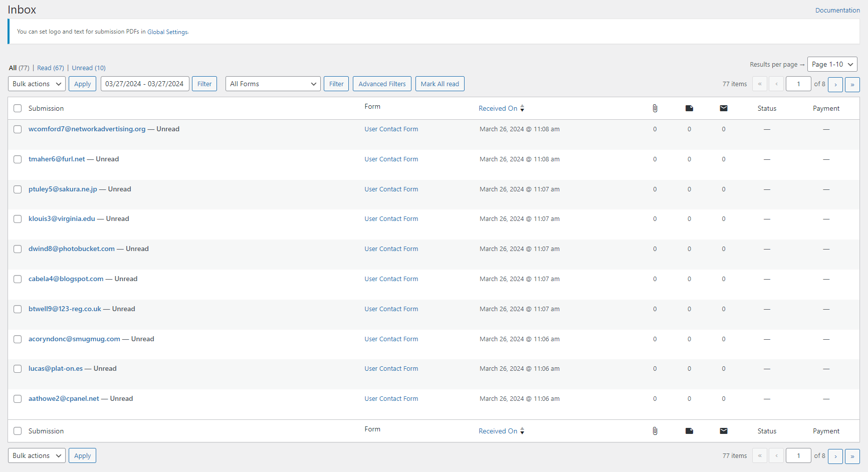Open the Bulk actions dropdown
The width and height of the screenshot is (868, 472).
click(36, 84)
